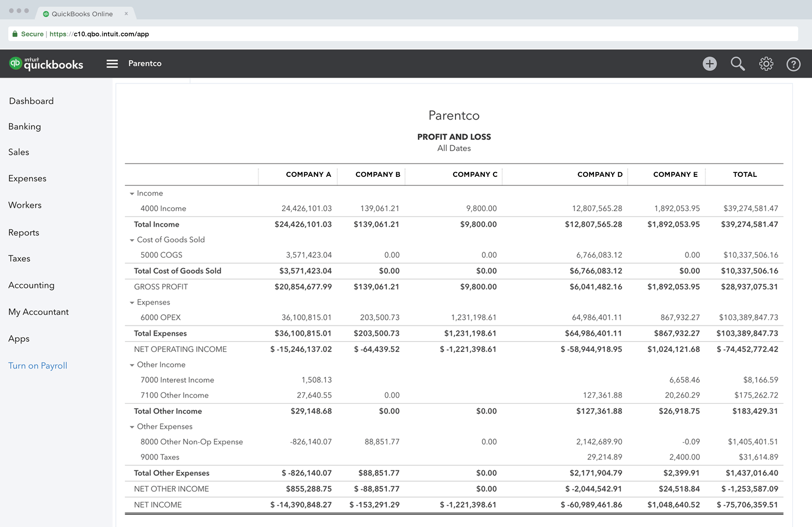This screenshot has width=812, height=527.
Task: Click the secure padlock icon in address bar
Action: pos(15,34)
